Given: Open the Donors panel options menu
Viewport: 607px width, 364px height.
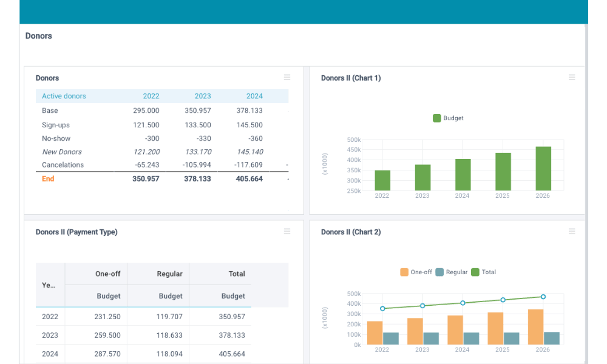Looking at the screenshot, I should pyautogui.click(x=287, y=77).
